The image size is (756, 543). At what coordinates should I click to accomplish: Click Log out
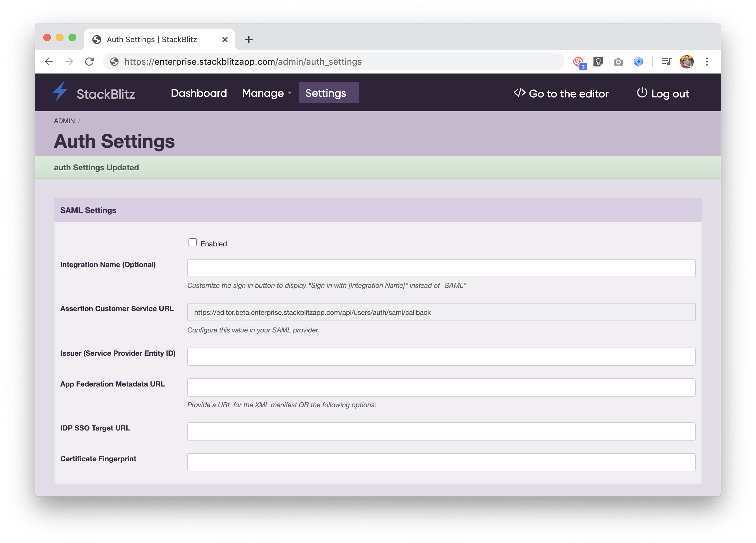(670, 94)
